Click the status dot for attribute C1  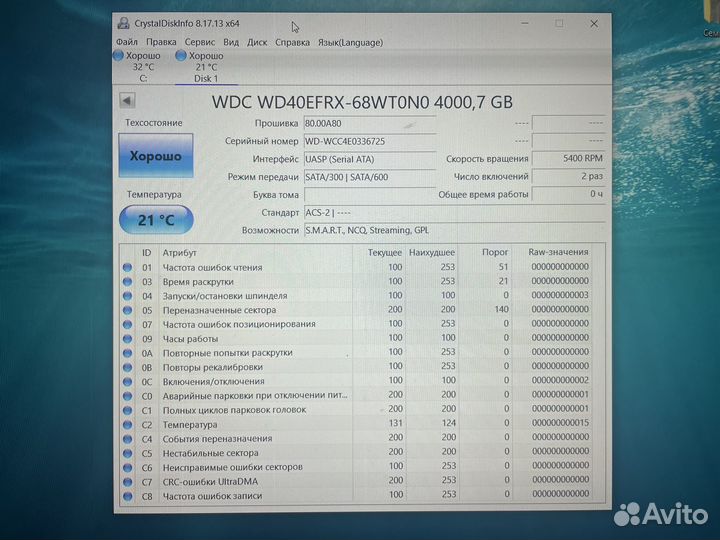pyautogui.click(x=128, y=410)
